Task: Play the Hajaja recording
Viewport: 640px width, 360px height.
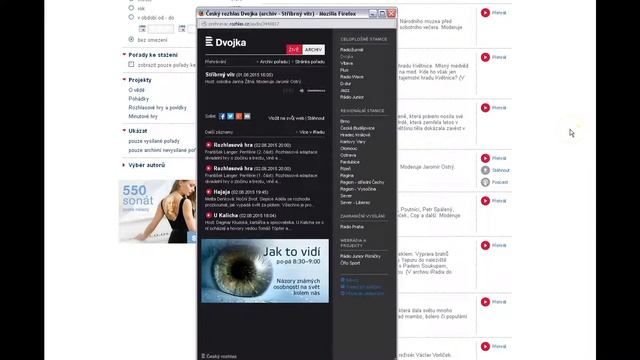Action: pos(209,192)
